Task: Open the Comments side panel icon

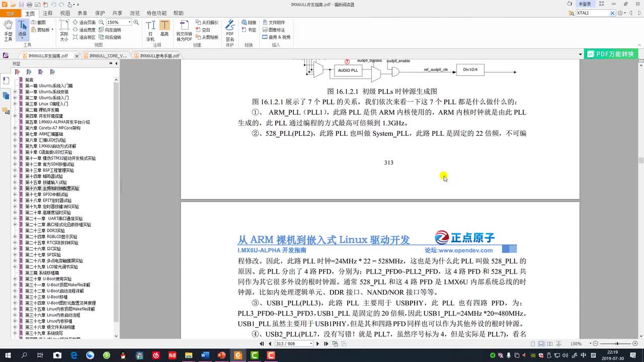Action: (x=6, y=111)
